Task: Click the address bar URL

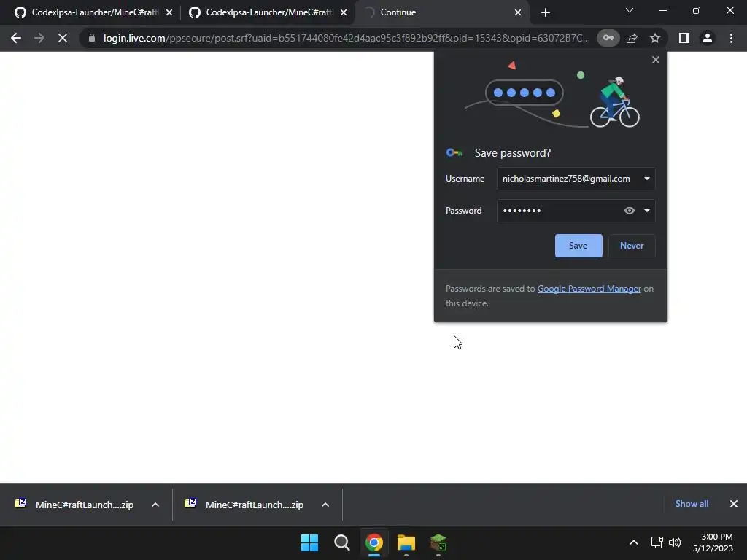Action: (347, 38)
